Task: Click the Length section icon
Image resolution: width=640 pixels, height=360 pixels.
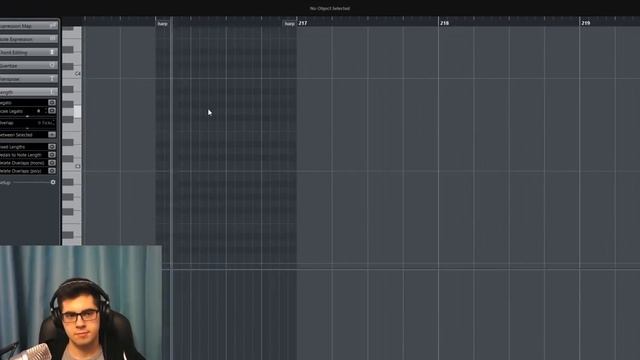Action: click(x=52, y=92)
